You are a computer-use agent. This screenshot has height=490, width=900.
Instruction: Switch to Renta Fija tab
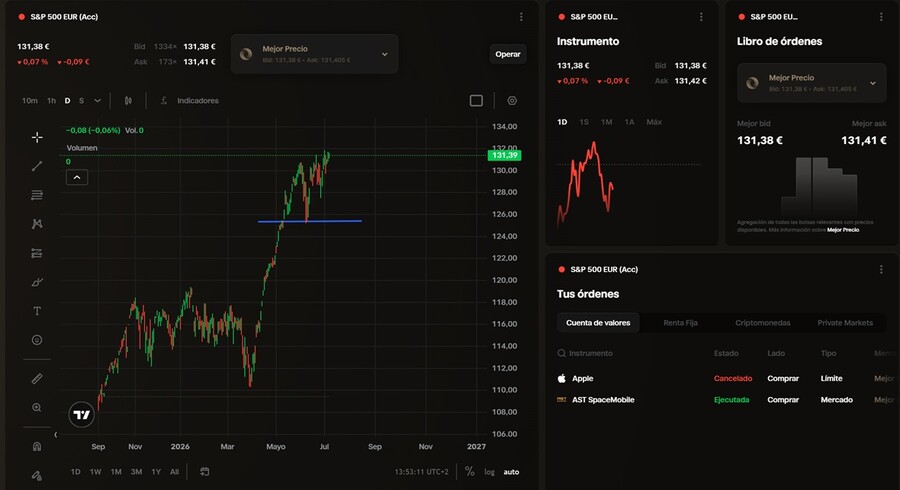[x=680, y=322]
